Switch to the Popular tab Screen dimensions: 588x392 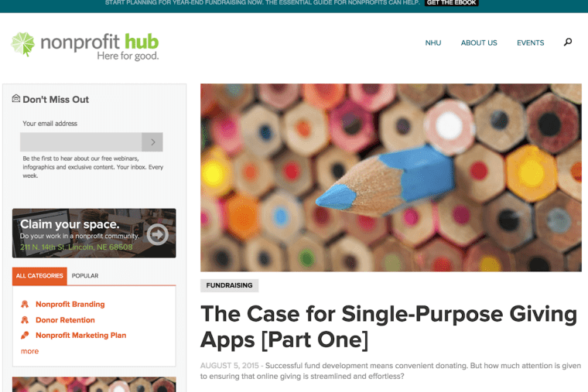point(85,276)
